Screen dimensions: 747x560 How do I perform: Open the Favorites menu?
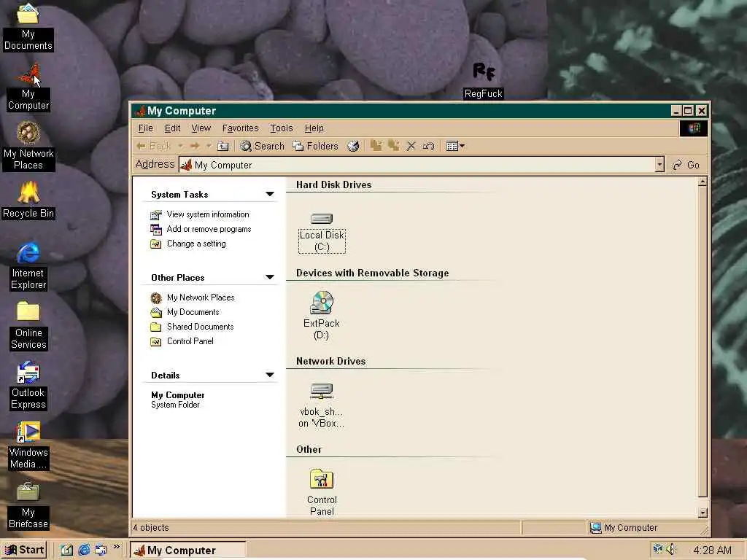[240, 128]
